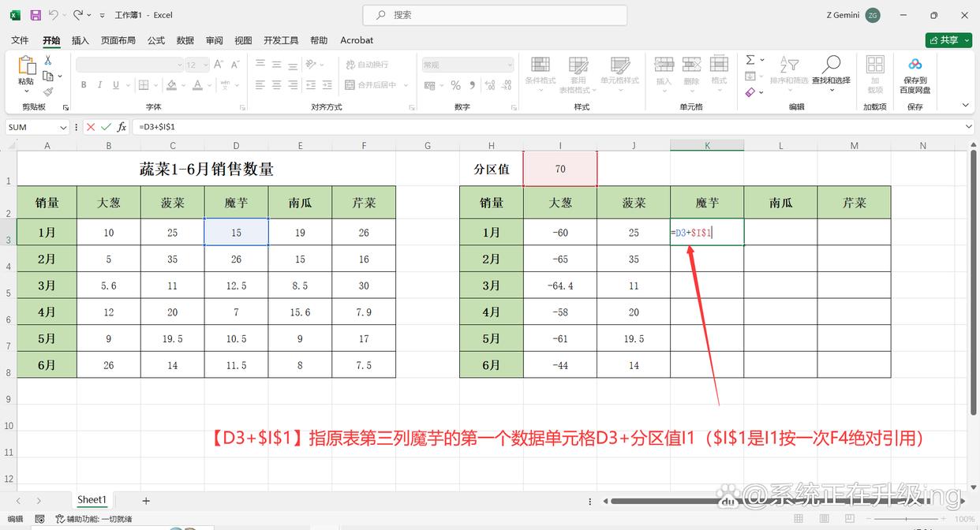Open Cell Styles (单元格样式)
This screenshot has height=530, width=980.
619,74
